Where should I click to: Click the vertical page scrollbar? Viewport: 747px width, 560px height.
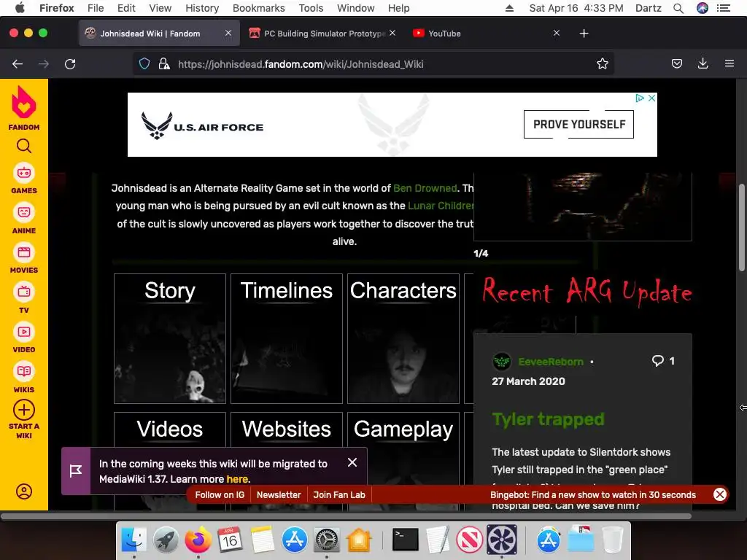click(741, 227)
